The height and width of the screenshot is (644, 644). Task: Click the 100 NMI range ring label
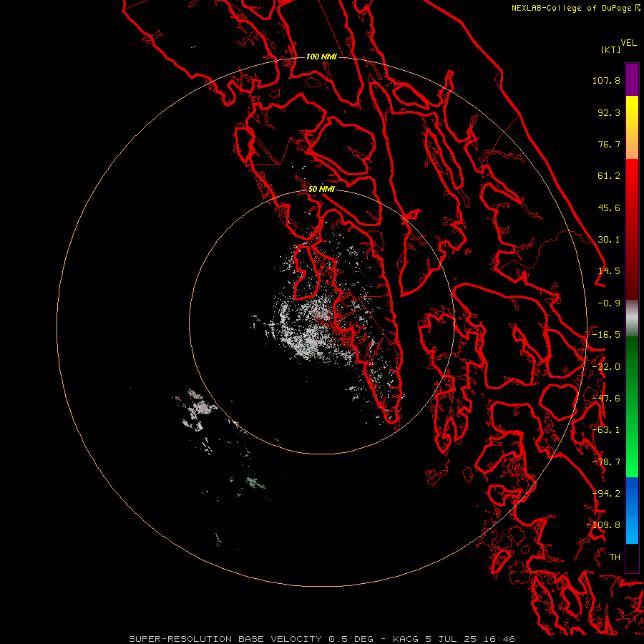coord(321,57)
